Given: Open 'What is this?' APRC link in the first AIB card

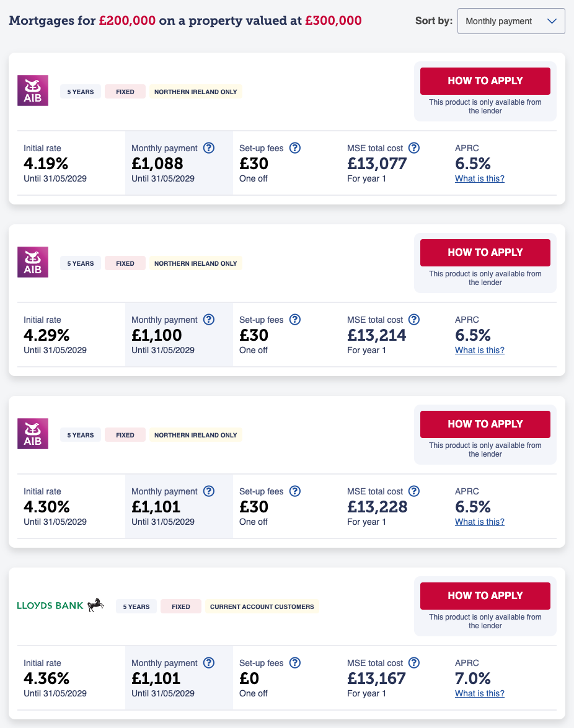Looking at the screenshot, I should (479, 178).
